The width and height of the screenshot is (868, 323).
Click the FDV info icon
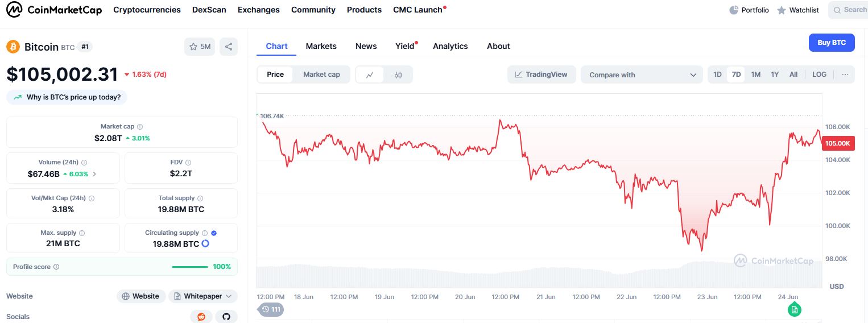click(188, 163)
